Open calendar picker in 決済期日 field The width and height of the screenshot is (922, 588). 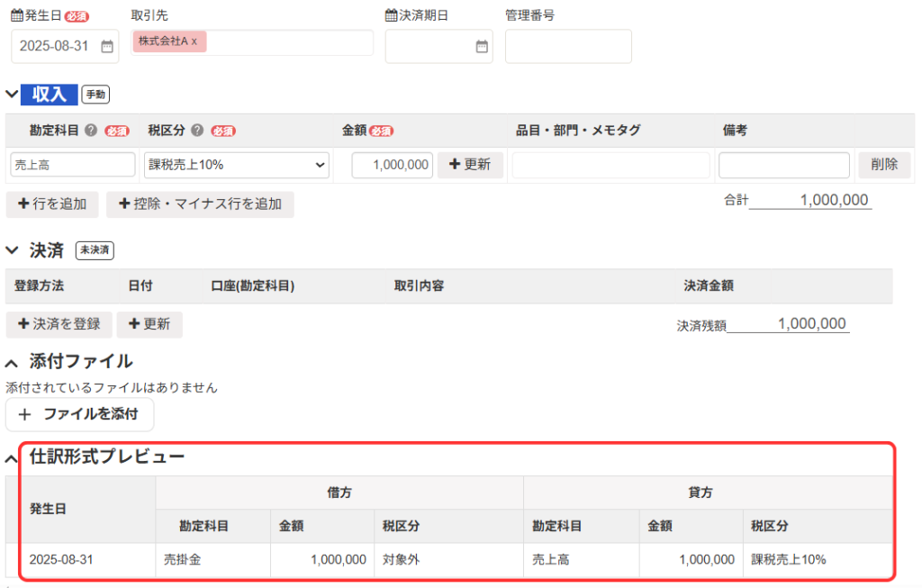click(x=482, y=46)
